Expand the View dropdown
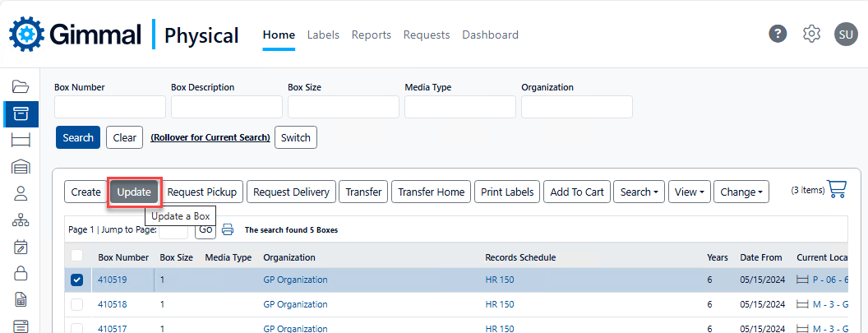This screenshot has width=868, height=333. [x=689, y=192]
